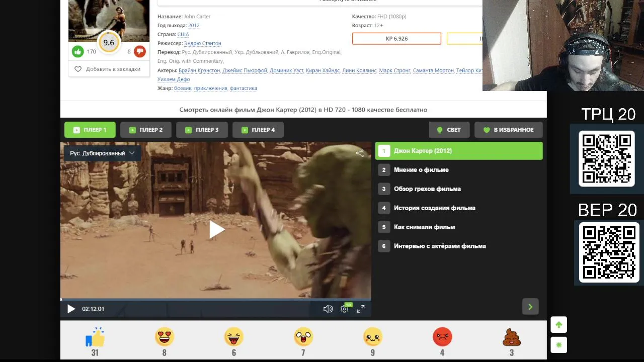Open the 2012 release year link
The width and height of the screenshot is (644, 362).
click(194, 25)
